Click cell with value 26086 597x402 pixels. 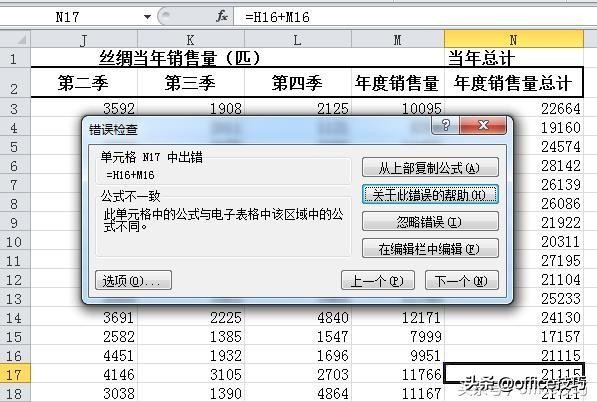click(548, 204)
